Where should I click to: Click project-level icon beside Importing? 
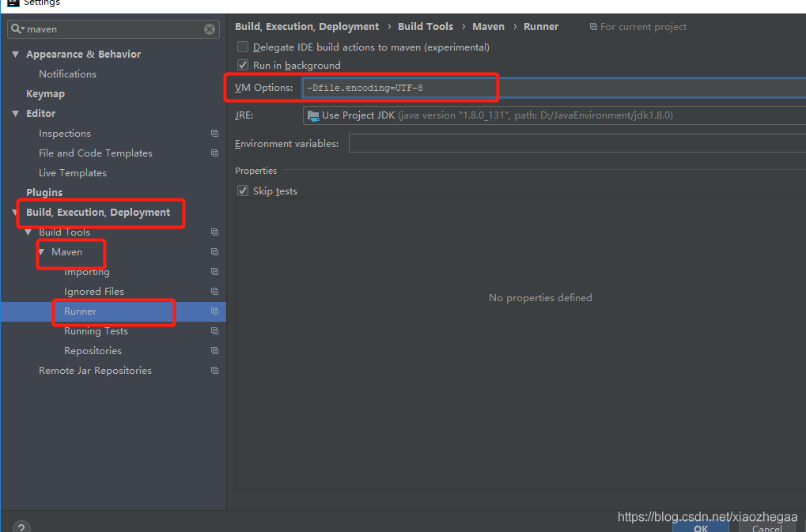pyautogui.click(x=215, y=272)
